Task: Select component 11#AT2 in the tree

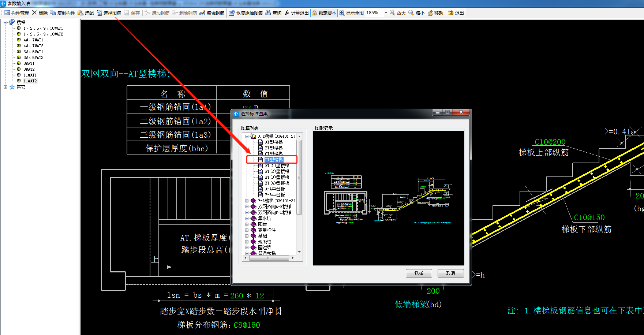Action: (30, 81)
